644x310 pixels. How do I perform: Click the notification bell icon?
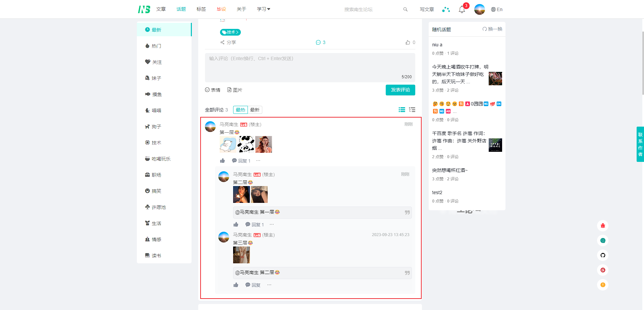point(462,9)
